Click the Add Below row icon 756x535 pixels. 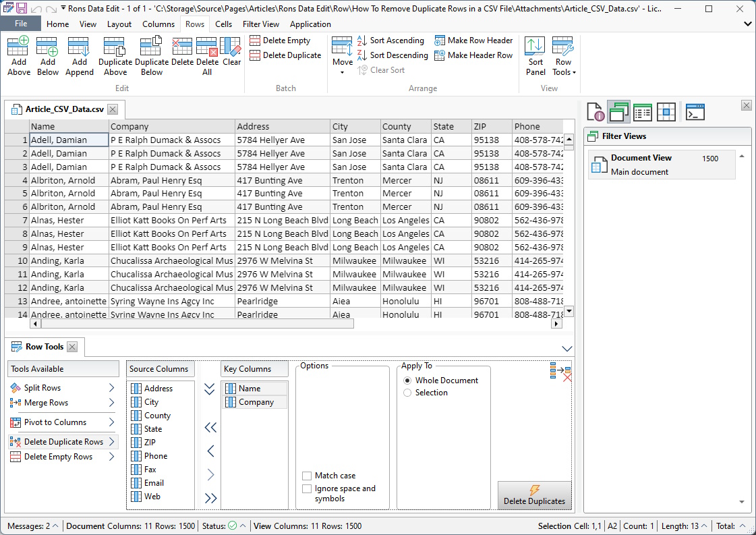[x=47, y=47]
